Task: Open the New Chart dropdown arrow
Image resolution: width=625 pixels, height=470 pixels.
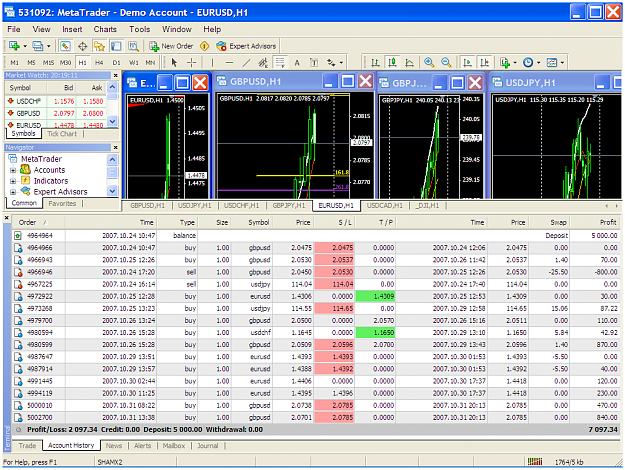Action: (25, 47)
